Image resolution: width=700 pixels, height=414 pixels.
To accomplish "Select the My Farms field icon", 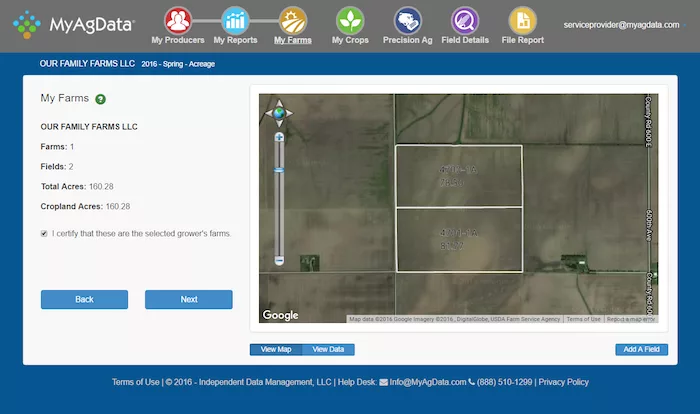I will (x=292, y=21).
